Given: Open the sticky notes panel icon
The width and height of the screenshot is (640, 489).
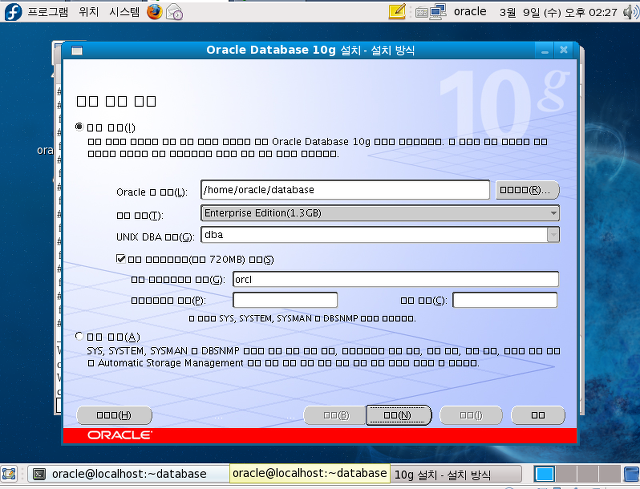Looking at the screenshot, I should (x=397, y=11).
